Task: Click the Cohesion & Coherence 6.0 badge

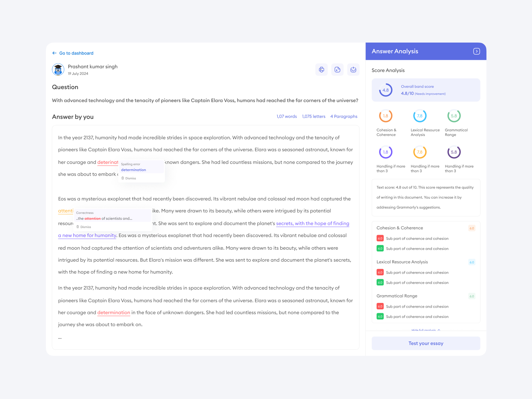Action: 471,228
